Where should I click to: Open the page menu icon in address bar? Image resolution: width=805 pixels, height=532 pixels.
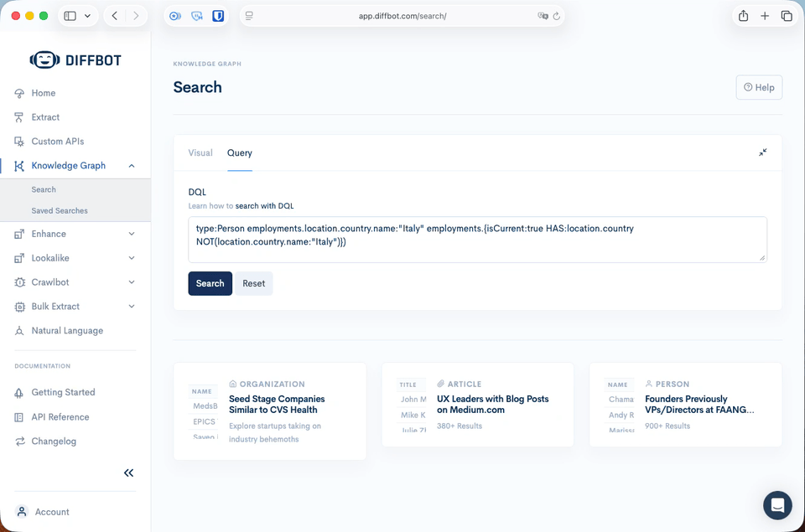[250, 16]
